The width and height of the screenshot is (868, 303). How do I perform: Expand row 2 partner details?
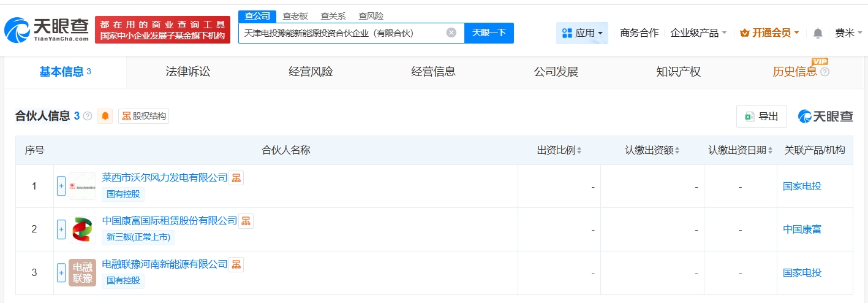[61, 229]
